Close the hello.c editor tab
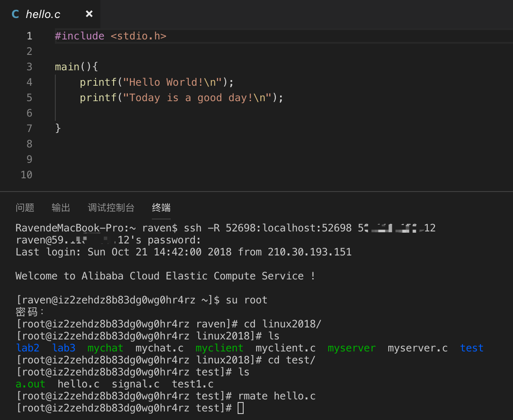 coord(89,14)
